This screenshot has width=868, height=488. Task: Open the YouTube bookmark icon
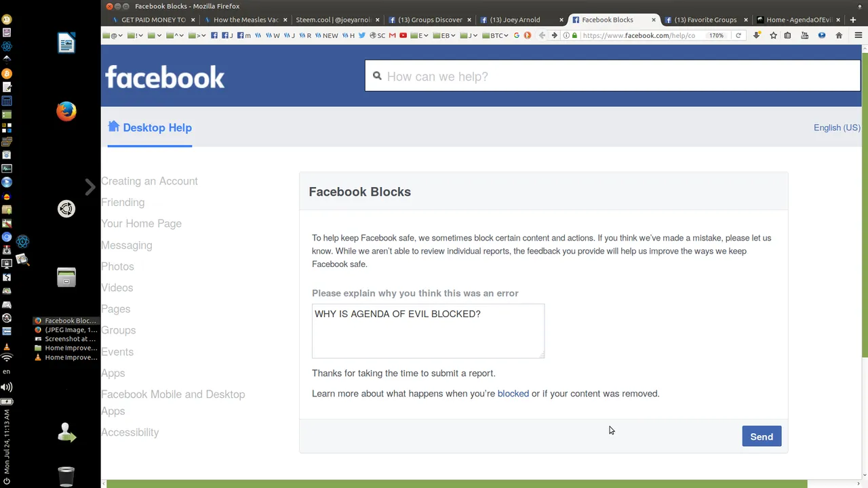coord(403,35)
